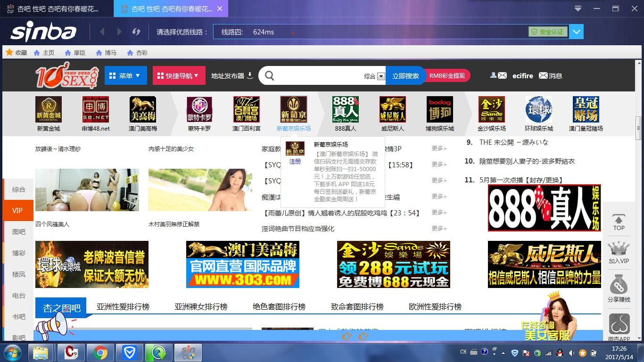Image resolution: width=644 pixels, height=362 pixels.
Task: Open the large 888真人娱乐场 banner
Action: pyautogui.click(x=545, y=208)
